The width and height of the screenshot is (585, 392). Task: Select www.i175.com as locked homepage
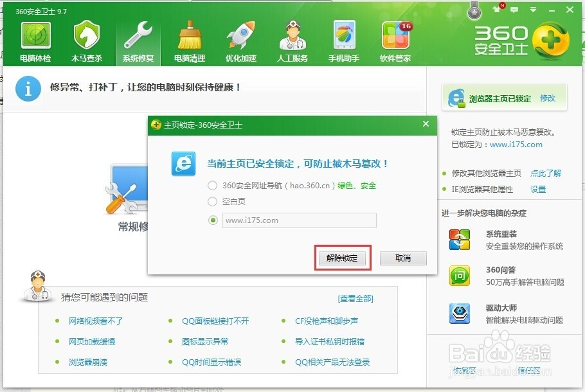pos(212,220)
